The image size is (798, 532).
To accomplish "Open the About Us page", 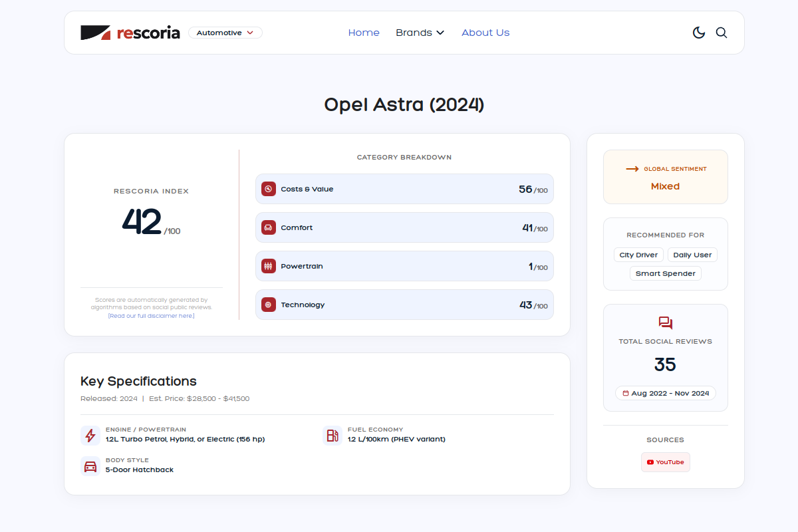I will pos(485,33).
